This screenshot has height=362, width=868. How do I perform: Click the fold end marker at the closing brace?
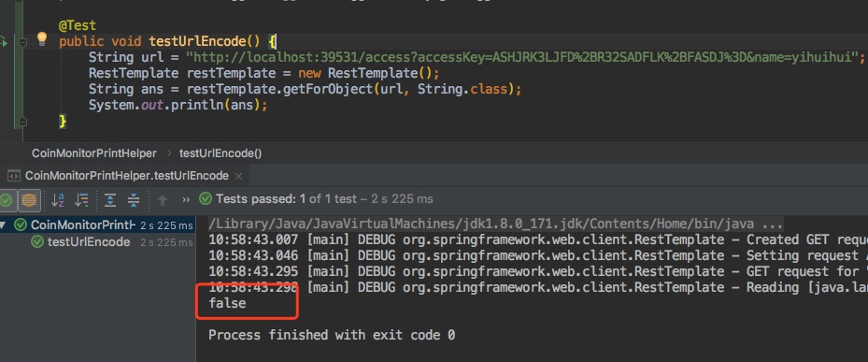point(22,121)
